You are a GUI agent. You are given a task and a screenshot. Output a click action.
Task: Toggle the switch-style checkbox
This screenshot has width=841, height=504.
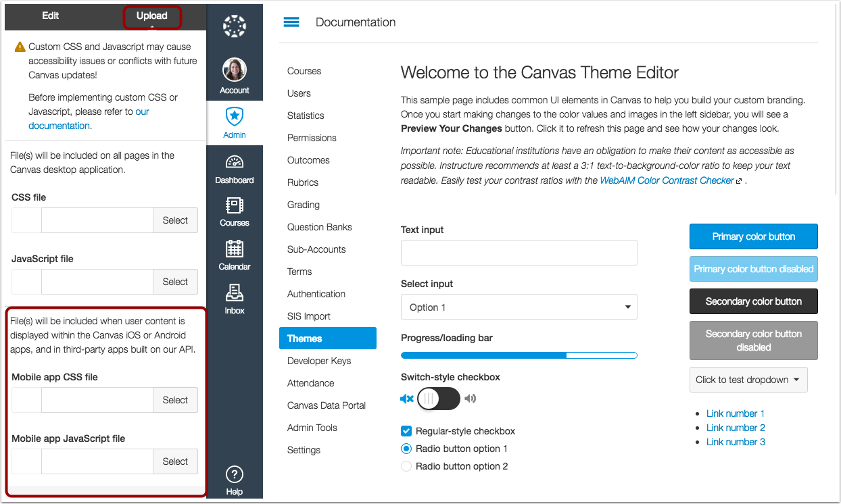[438, 399]
